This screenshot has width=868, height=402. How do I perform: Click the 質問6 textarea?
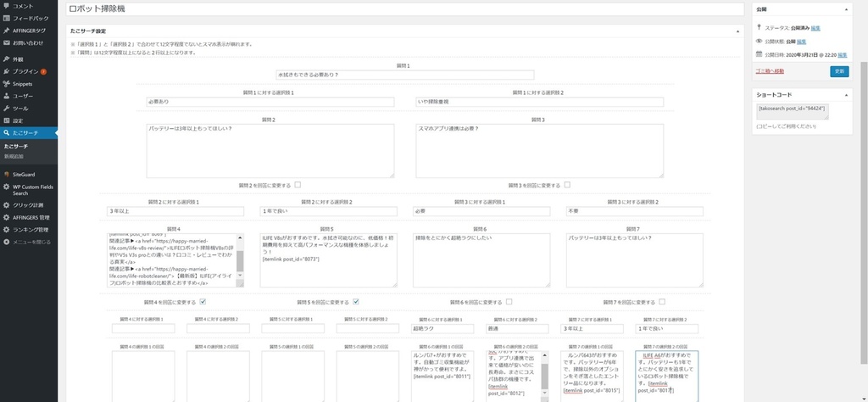[x=481, y=260]
